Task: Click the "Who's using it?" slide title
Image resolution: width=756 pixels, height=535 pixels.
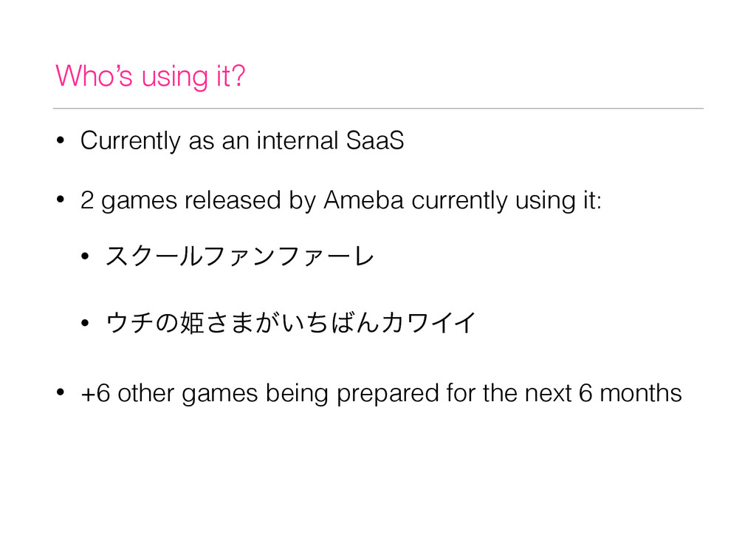Action: pos(151,76)
